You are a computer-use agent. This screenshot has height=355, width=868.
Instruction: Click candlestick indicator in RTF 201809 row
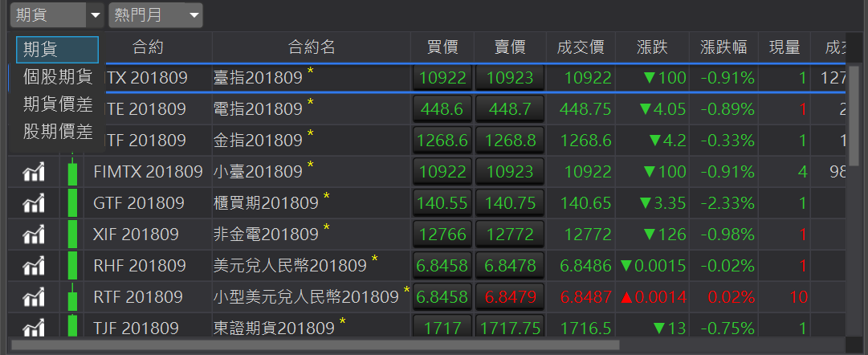[74, 297]
